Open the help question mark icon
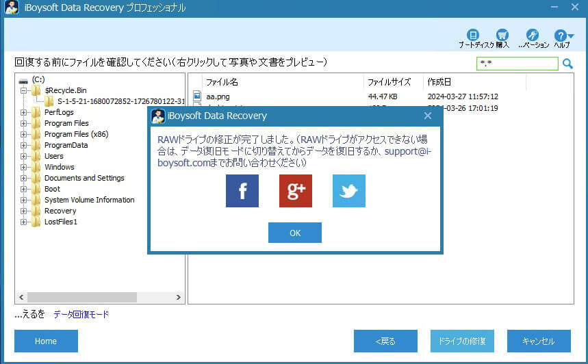This screenshot has height=364, width=588. pos(560,36)
